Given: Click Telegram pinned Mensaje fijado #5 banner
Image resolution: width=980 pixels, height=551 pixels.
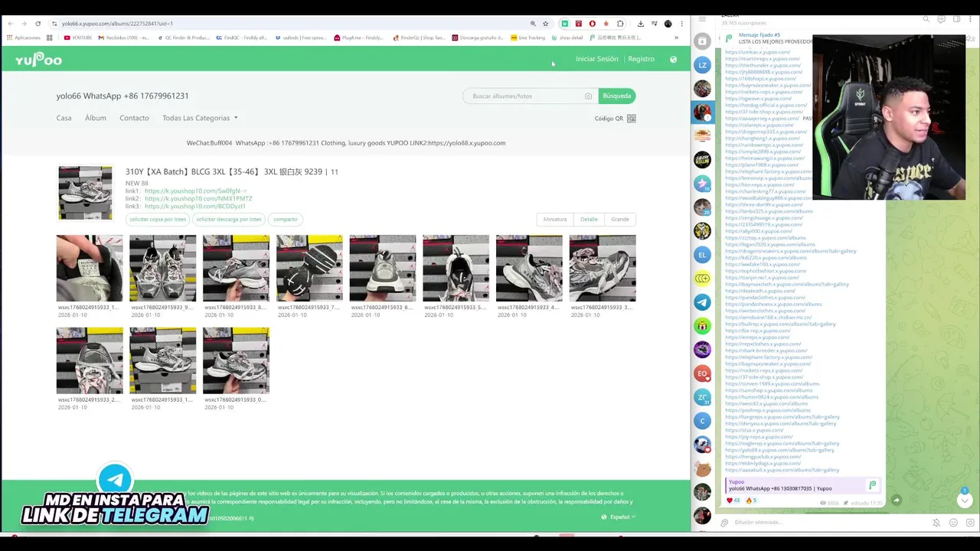Looking at the screenshot, I should (x=766, y=38).
